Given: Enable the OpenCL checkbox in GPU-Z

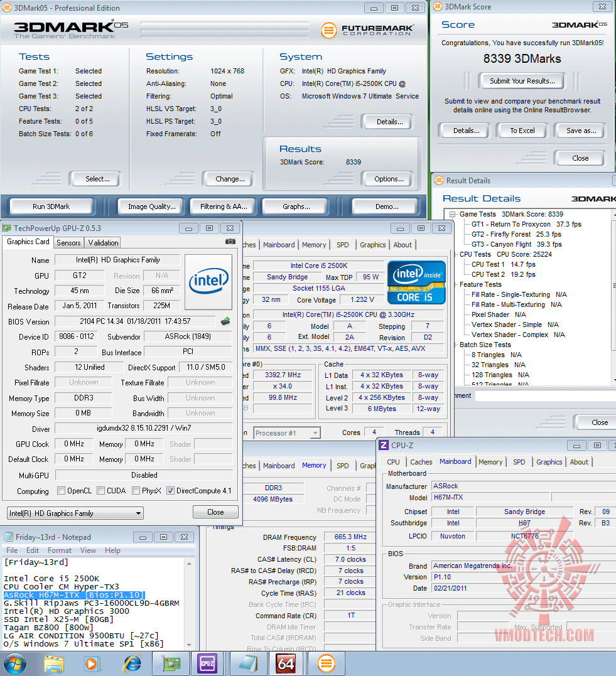Looking at the screenshot, I should click(62, 491).
